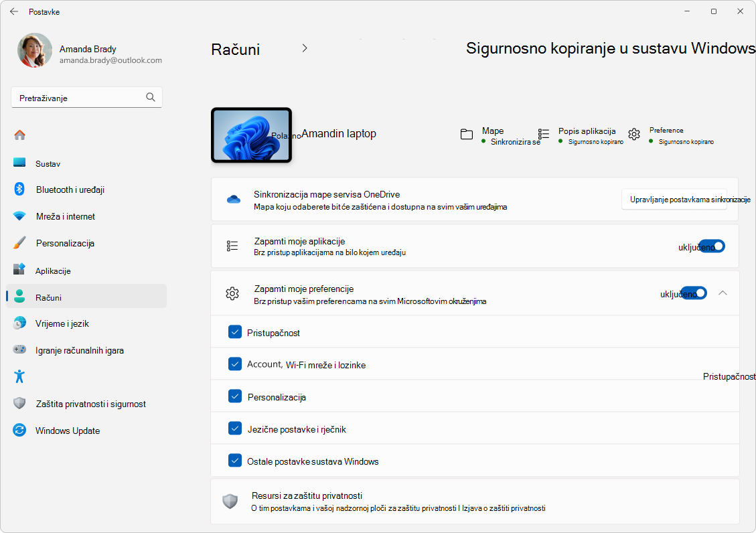Click Upravljanje postavkama sinkronizacije button
The width and height of the screenshot is (756, 533).
coord(674,199)
